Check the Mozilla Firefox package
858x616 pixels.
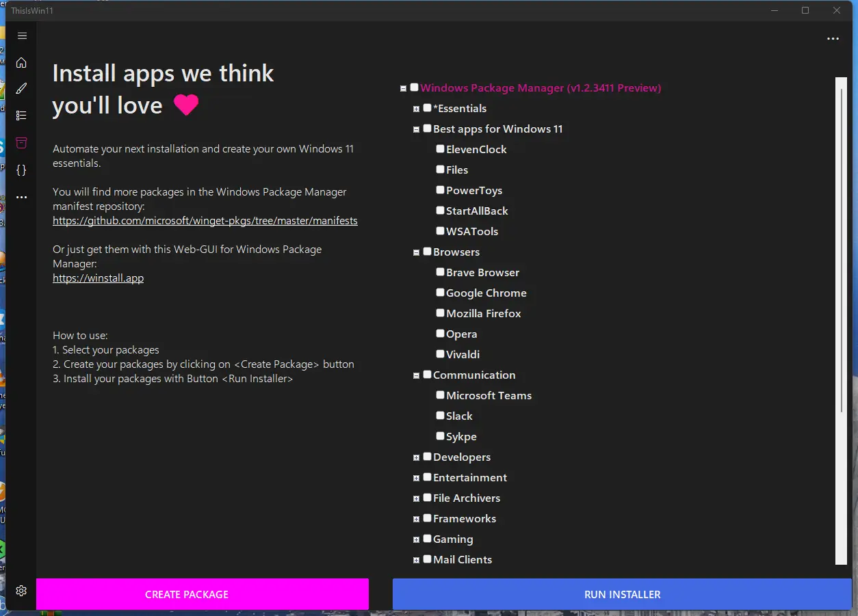pos(440,313)
